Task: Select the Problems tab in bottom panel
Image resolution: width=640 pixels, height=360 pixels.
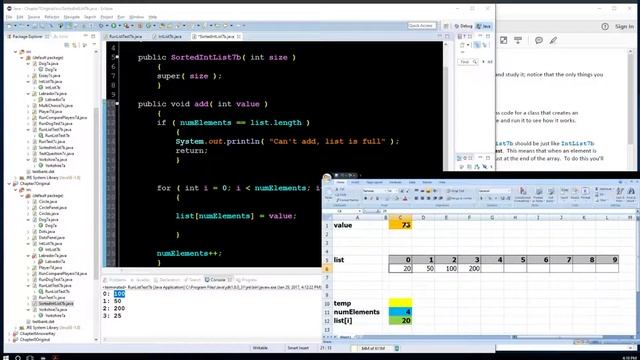Action: tap(117, 280)
